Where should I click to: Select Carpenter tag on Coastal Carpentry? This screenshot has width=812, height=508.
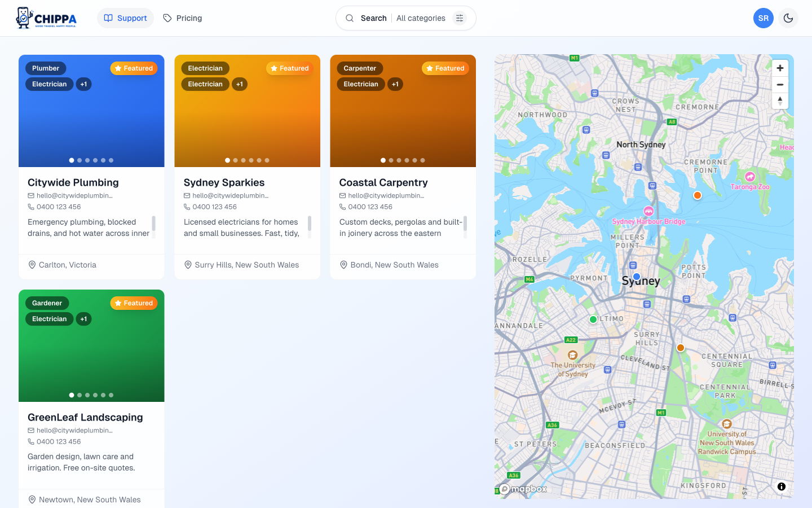click(360, 68)
